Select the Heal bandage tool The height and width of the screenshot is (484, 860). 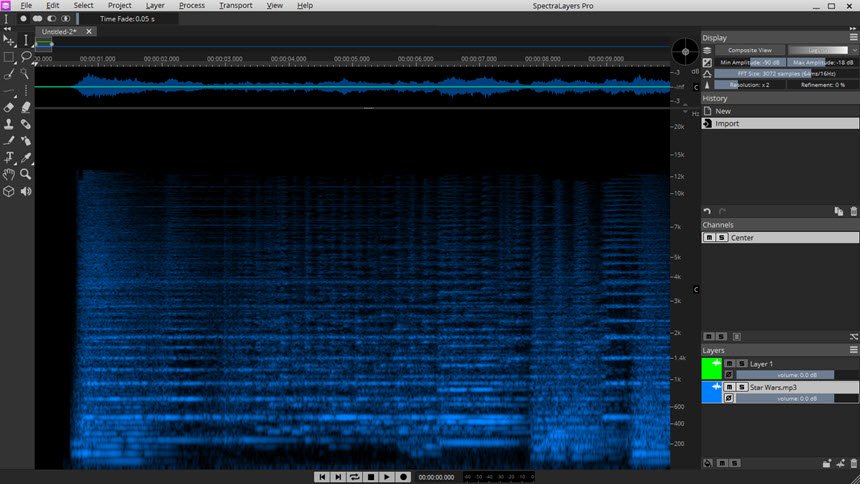pyautogui.click(x=26, y=125)
